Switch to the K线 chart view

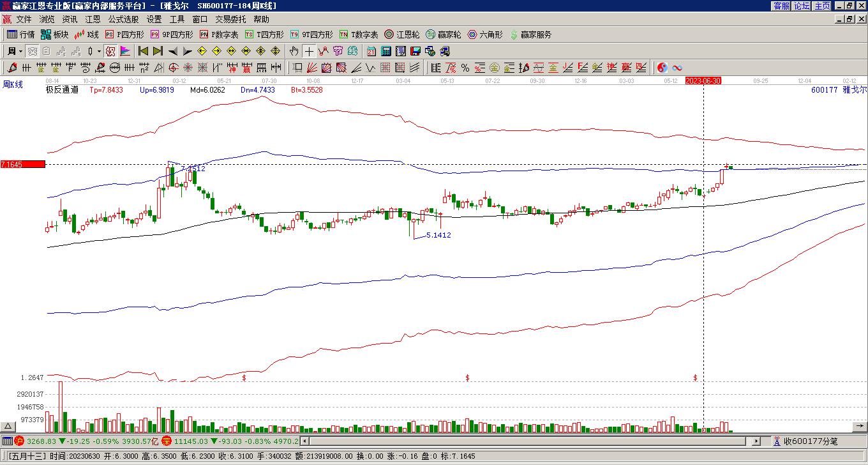(x=87, y=34)
